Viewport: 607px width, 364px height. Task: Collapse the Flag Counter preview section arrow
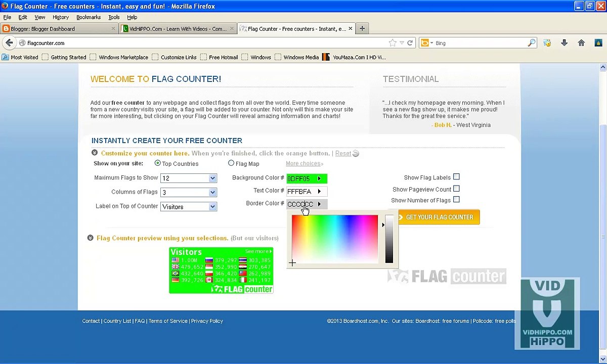pyautogui.click(x=90, y=238)
